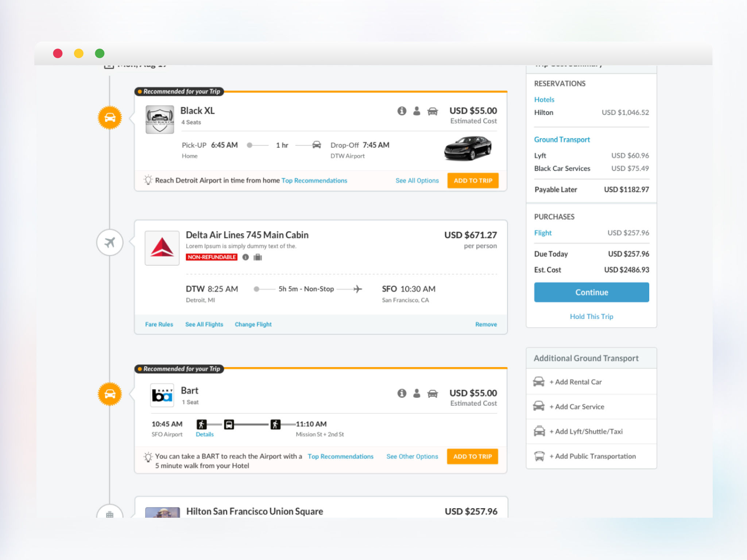Click the Black XL title text
747x560 pixels.
tap(197, 110)
